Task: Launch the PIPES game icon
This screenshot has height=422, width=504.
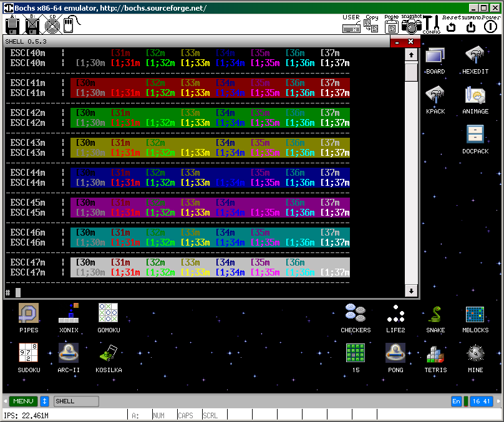Action: (29, 314)
